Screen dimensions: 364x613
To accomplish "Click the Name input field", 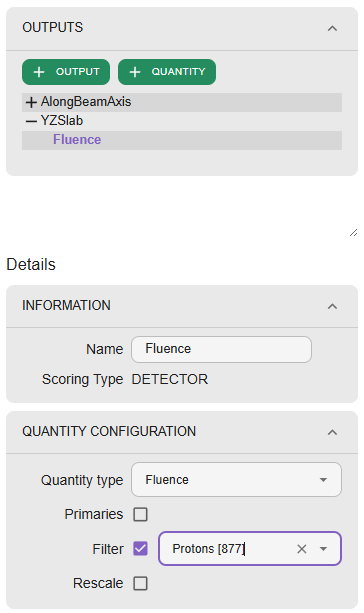I will click(221, 349).
